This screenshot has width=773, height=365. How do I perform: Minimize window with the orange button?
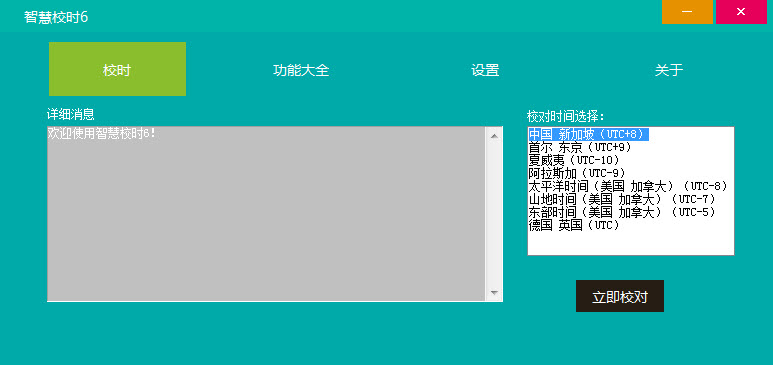687,12
